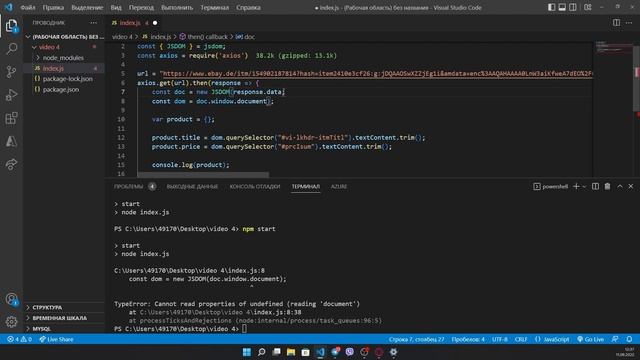
Task: Split the editor to the right
Action: pyautogui.click(x=616, y=23)
